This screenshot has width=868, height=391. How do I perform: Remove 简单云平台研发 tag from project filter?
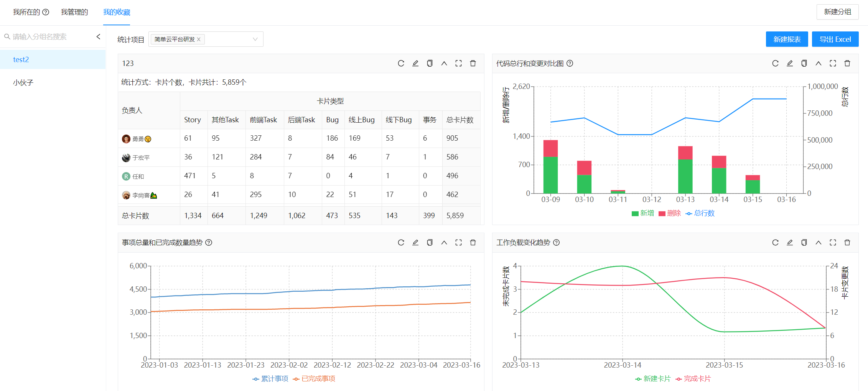(x=199, y=39)
